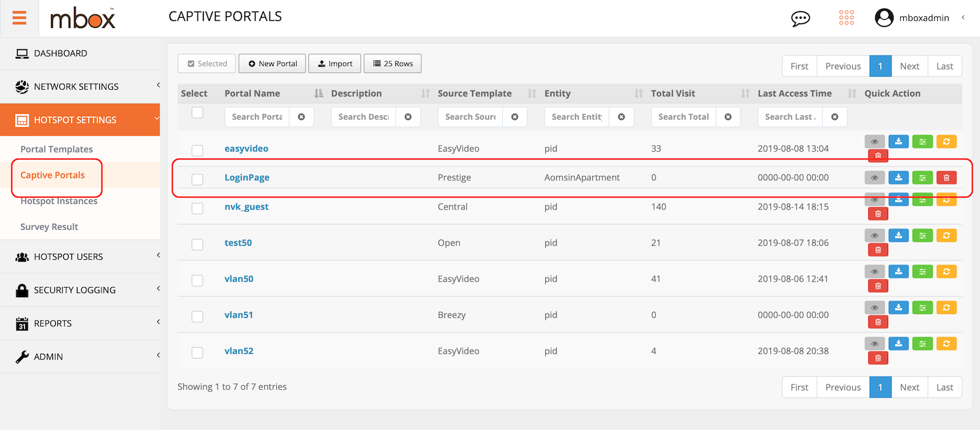Check the test50 row checkbox
This screenshot has width=980, height=430.
tap(197, 245)
